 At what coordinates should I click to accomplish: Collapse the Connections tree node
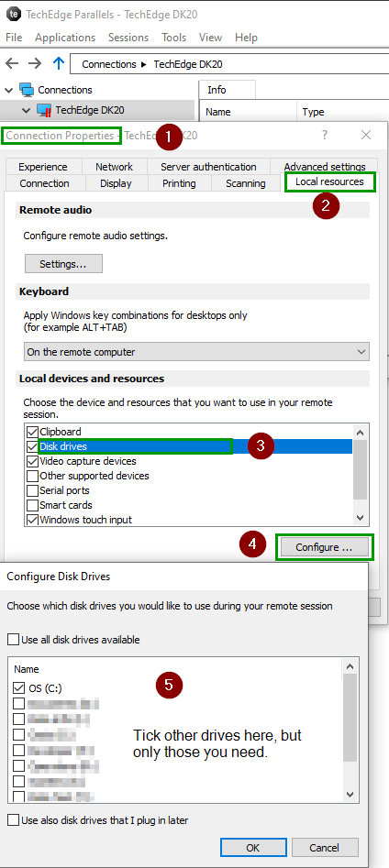[9, 90]
